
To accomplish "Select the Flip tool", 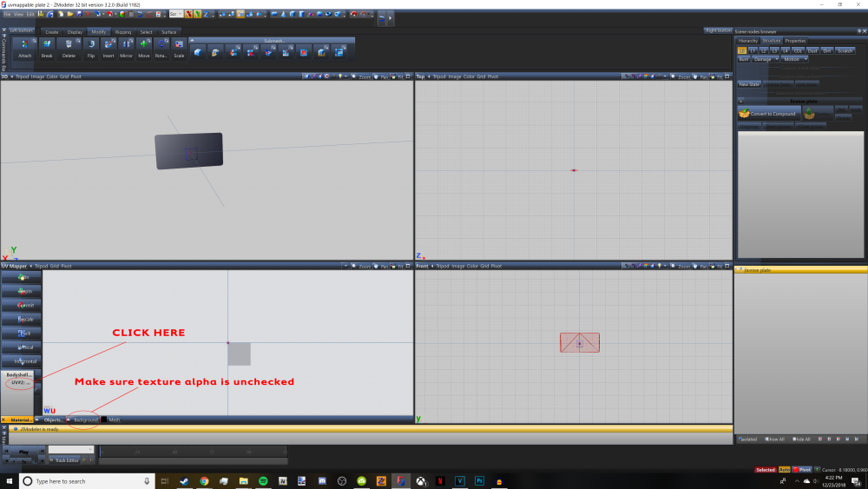I will (x=91, y=48).
